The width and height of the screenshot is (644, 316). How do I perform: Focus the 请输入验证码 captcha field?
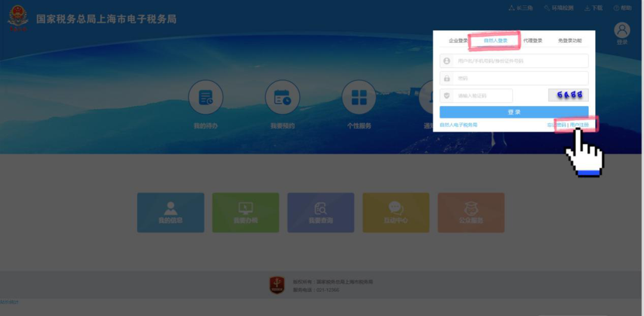[x=476, y=96]
